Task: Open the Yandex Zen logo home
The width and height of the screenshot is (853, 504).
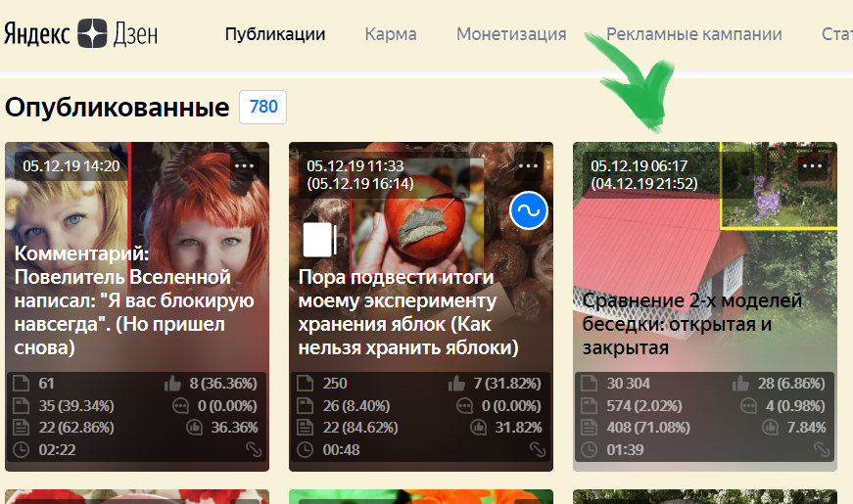Action: (x=81, y=33)
